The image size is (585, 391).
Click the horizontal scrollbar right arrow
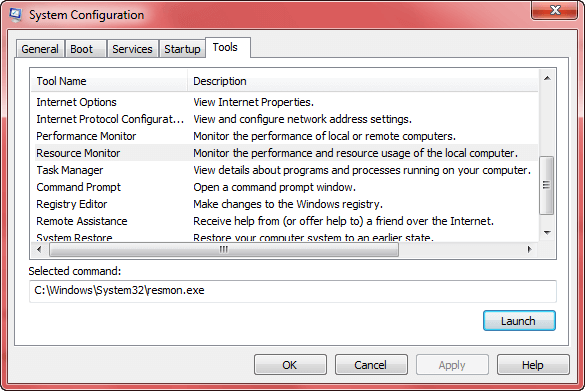(529, 249)
